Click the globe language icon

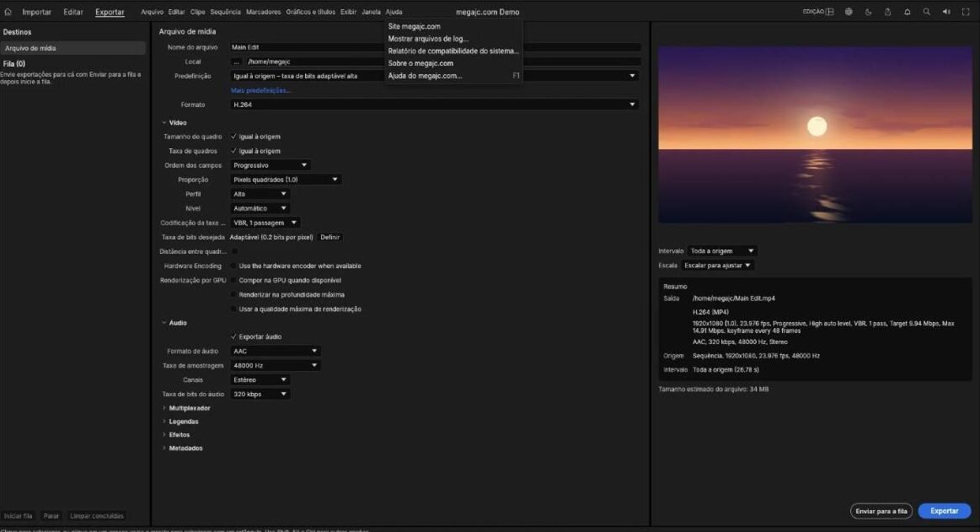click(x=849, y=12)
